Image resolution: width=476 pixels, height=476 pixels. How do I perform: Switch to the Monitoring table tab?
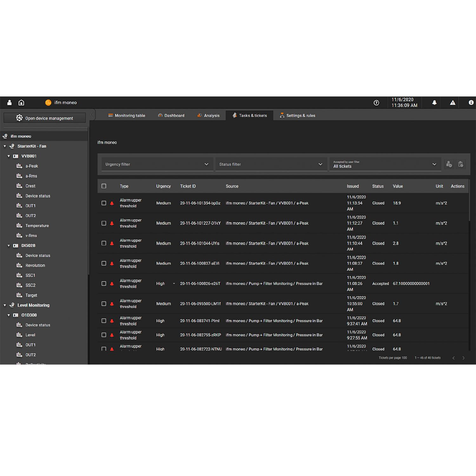127,116
